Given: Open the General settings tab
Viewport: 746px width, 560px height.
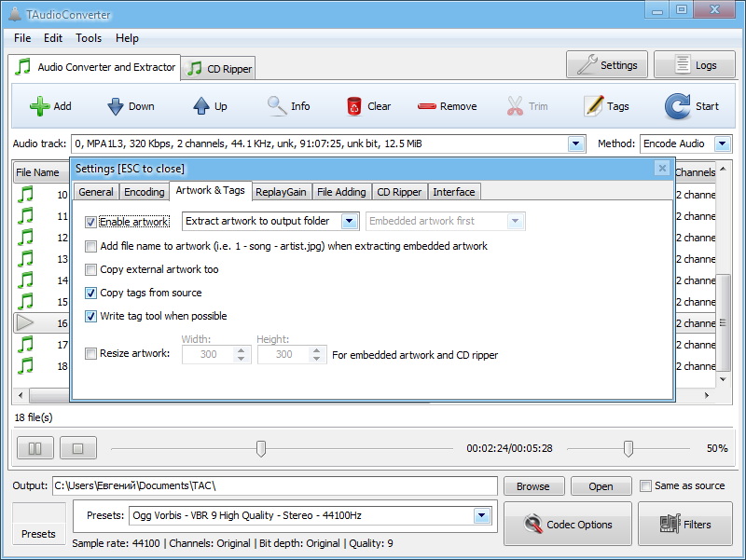Looking at the screenshot, I should pyautogui.click(x=96, y=192).
